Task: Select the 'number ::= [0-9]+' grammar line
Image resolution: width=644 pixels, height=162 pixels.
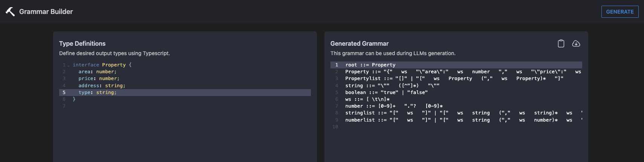Action: point(394,106)
